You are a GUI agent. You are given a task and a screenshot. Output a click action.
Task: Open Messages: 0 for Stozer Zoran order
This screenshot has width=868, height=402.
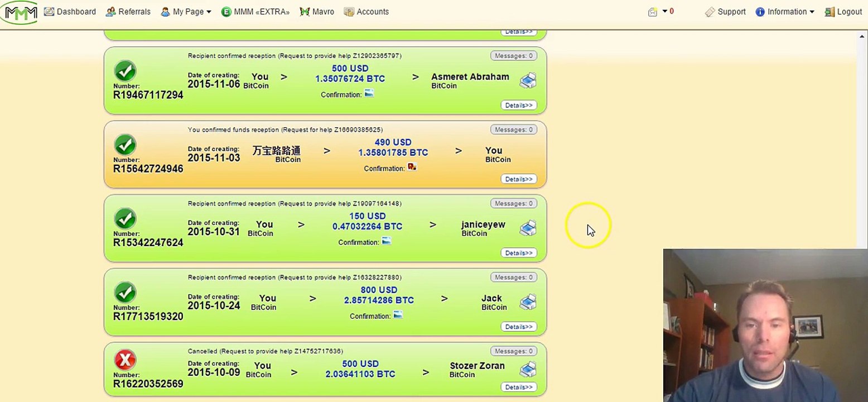click(x=514, y=351)
